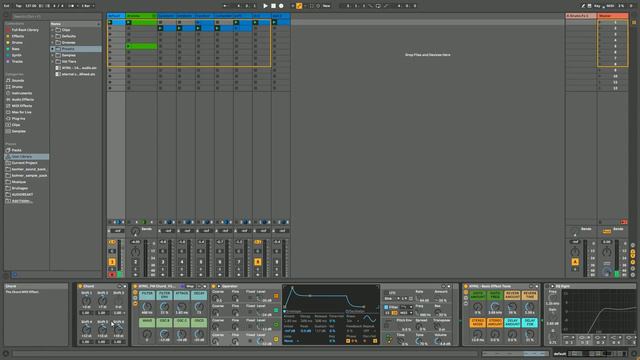Click the Info View toggle at bottom-left corner

point(6,353)
